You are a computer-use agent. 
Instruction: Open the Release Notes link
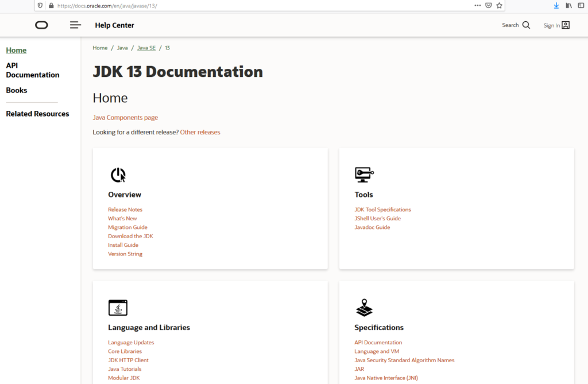[x=125, y=210]
